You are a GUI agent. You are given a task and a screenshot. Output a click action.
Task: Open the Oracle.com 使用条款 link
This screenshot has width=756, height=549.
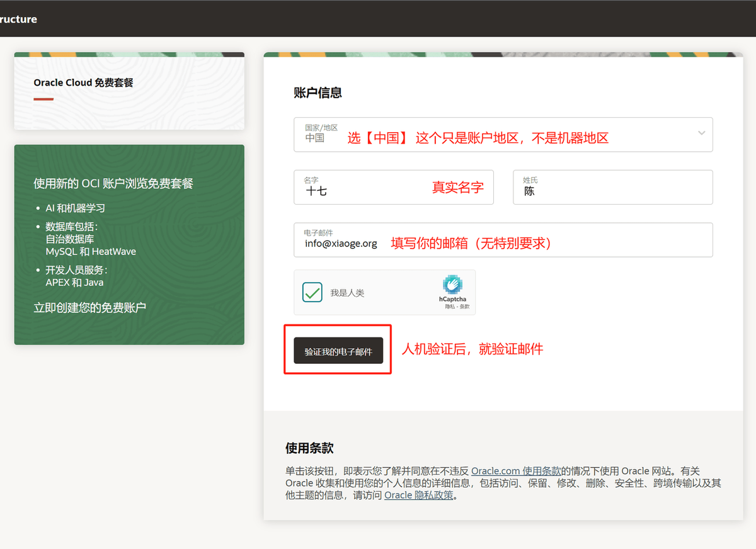point(516,471)
